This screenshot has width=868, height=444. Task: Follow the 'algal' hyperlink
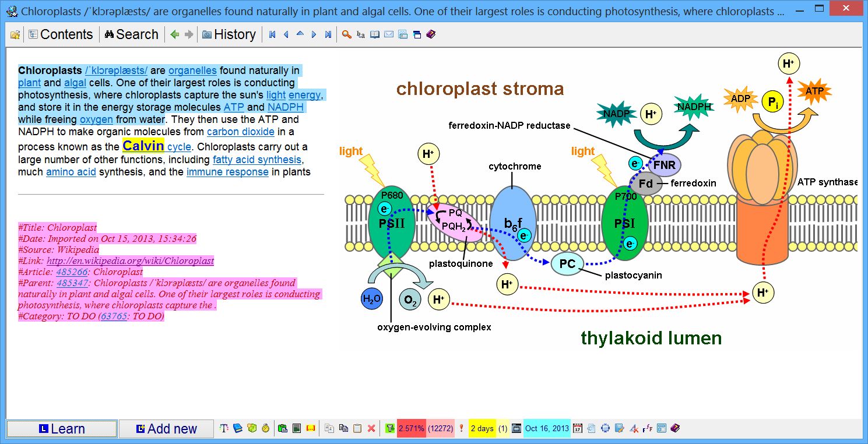coord(75,83)
